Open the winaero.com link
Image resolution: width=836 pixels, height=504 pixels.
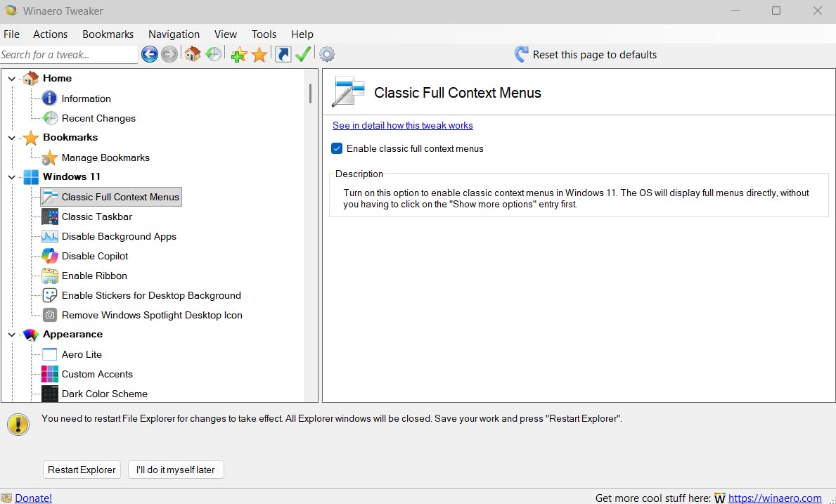[x=775, y=498]
